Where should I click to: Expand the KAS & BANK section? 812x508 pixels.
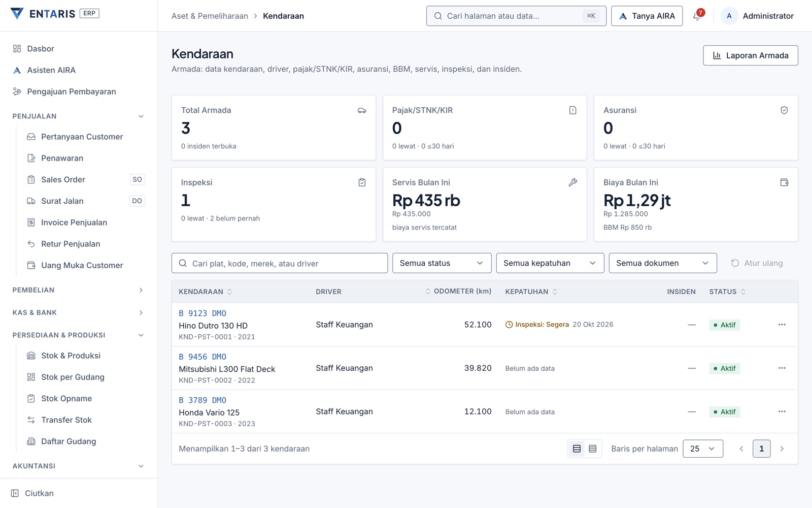[79, 312]
